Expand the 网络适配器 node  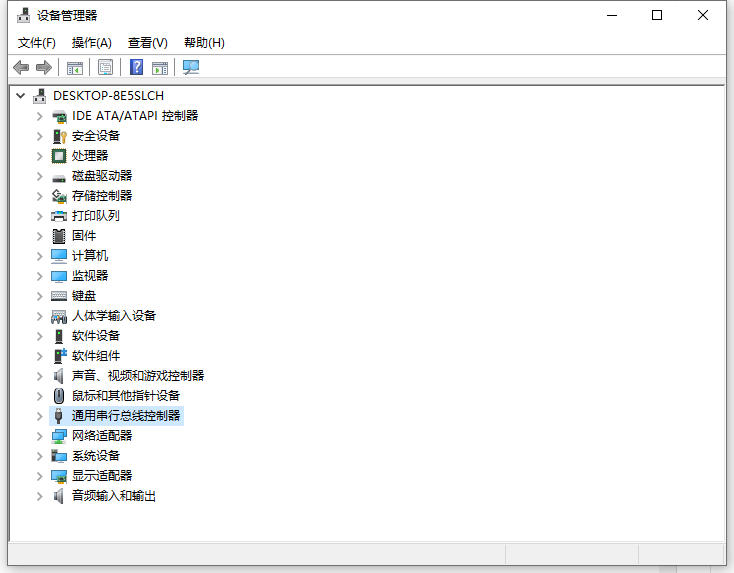40,436
